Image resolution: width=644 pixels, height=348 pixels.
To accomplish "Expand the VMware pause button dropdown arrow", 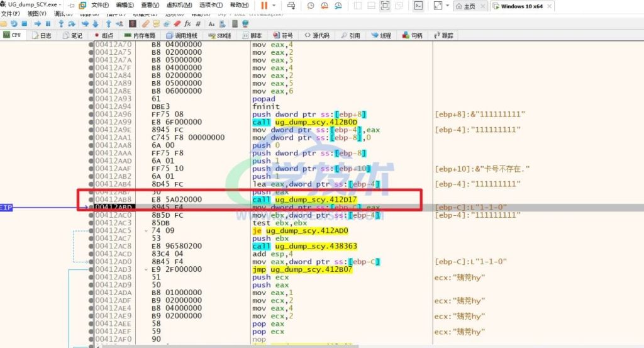I will [275, 5].
